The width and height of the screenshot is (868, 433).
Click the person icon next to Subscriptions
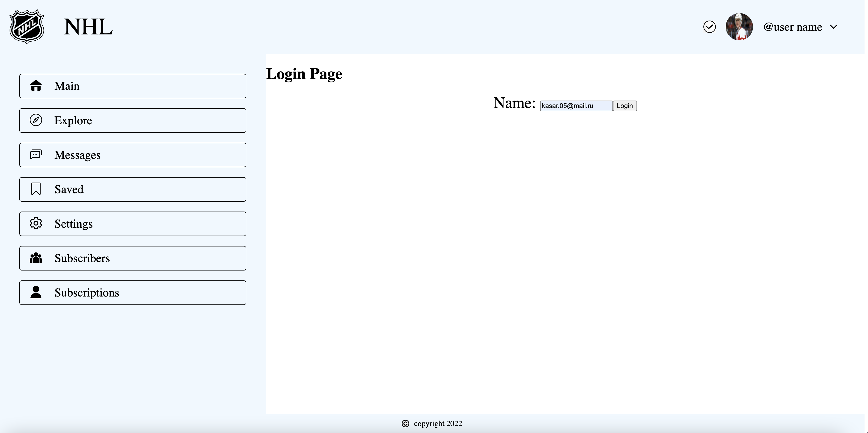click(x=36, y=292)
